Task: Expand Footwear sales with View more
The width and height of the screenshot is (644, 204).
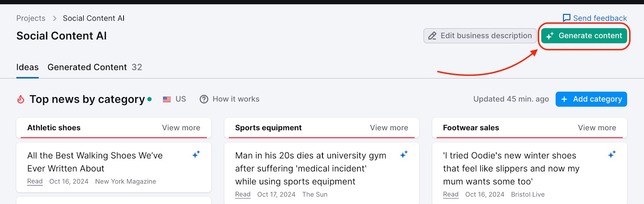Action: [x=597, y=128]
